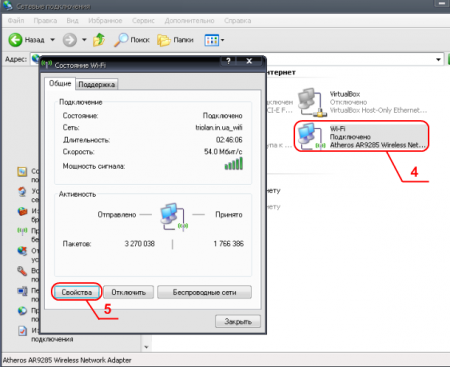450x367 pixels.
Task: Open the Сервис menu
Action: coord(143,21)
